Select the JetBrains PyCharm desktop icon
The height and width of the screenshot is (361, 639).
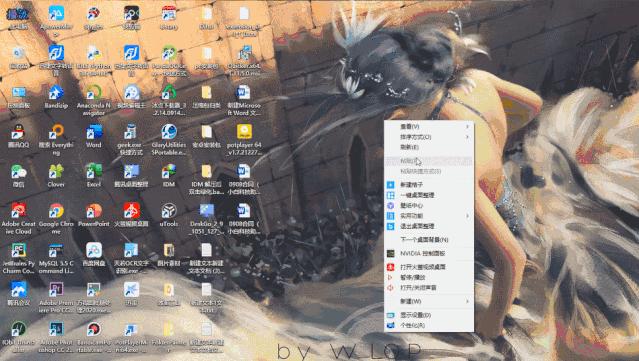pos(18,258)
